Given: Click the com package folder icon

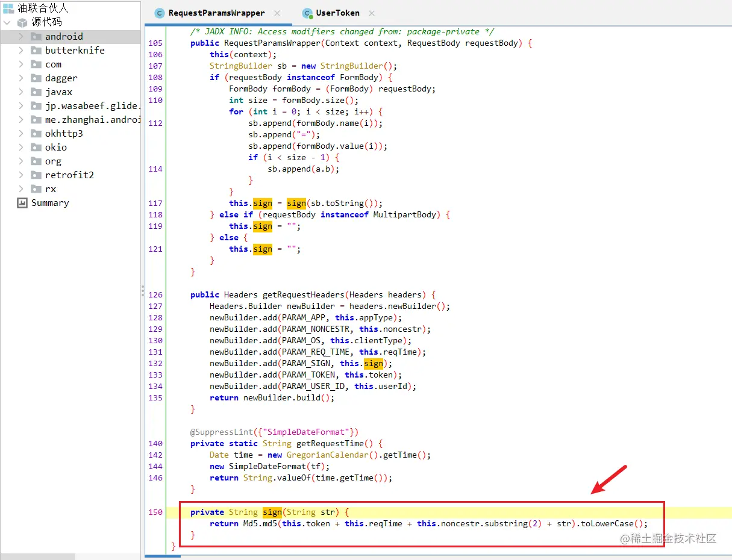Looking at the screenshot, I should click(x=36, y=64).
